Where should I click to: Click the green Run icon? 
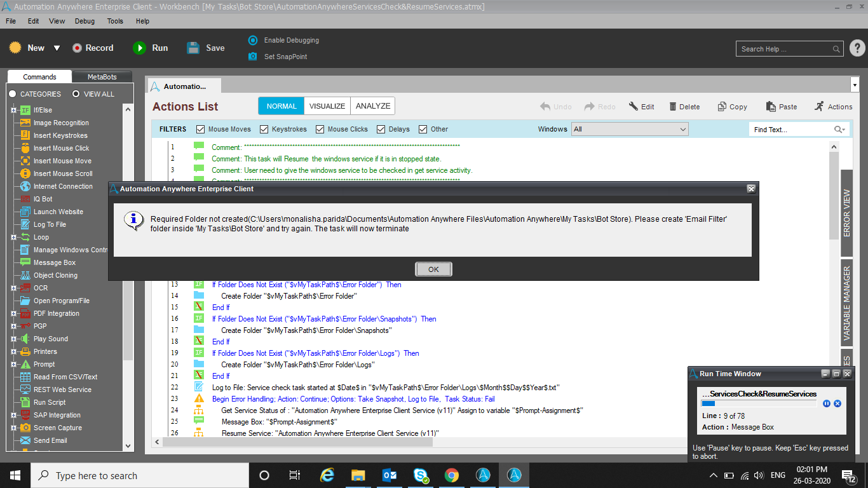(x=139, y=48)
